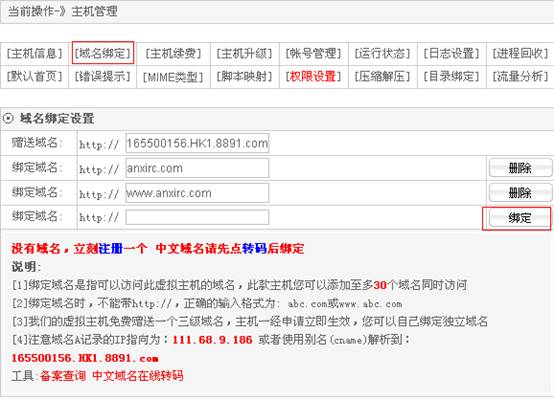Select 帐号管理 menu item
Image resolution: width=554 pixels, height=400 pixels.
pos(313,53)
